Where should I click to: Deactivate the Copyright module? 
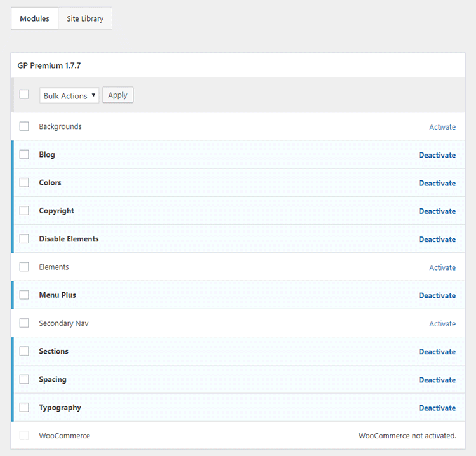437,211
